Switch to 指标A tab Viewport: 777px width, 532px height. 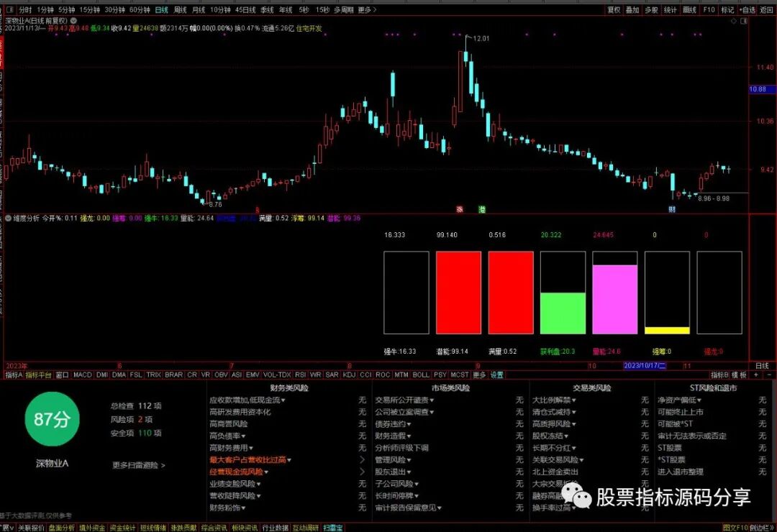coord(14,375)
